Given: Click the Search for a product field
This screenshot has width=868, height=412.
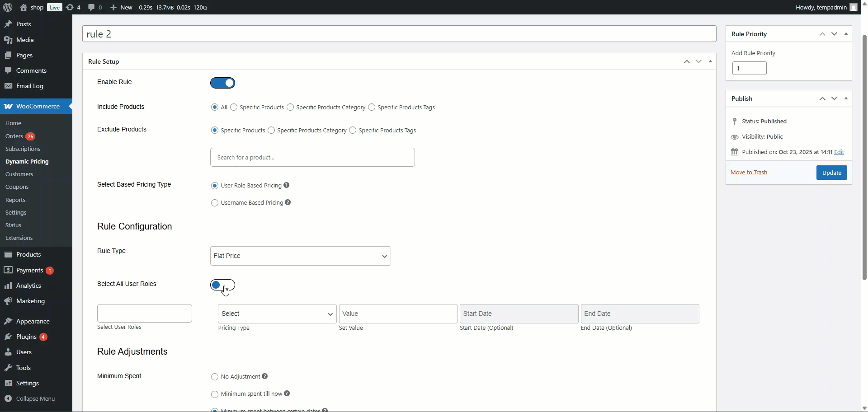Looking at the screenshot, I should click(x=312, y=157).
